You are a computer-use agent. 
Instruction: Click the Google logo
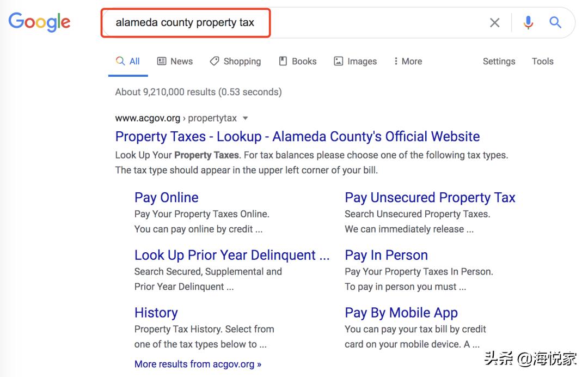click(x=39, y=22)
